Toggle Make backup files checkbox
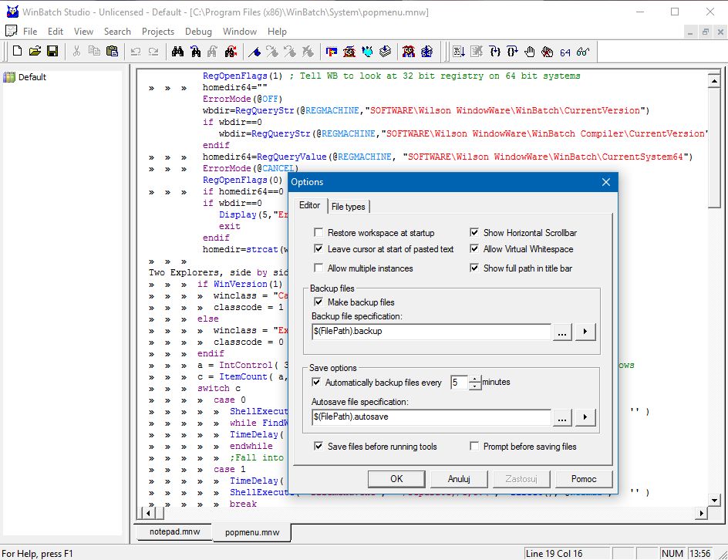This screenshot has height=560, width=728. point(318,302)
